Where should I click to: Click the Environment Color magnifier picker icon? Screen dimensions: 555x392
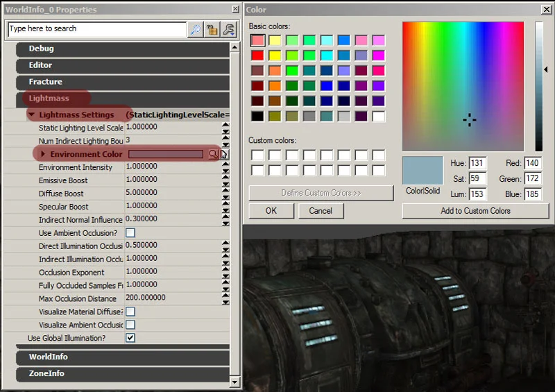213,154
